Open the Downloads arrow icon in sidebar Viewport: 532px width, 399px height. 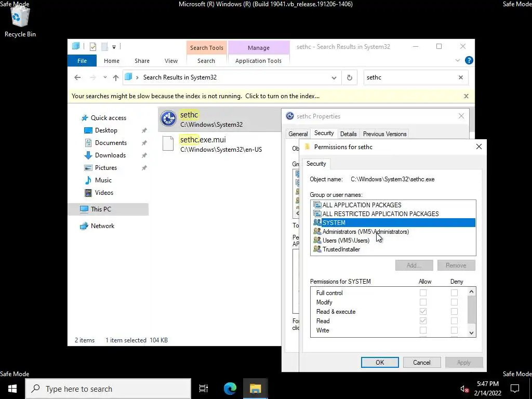88,155
